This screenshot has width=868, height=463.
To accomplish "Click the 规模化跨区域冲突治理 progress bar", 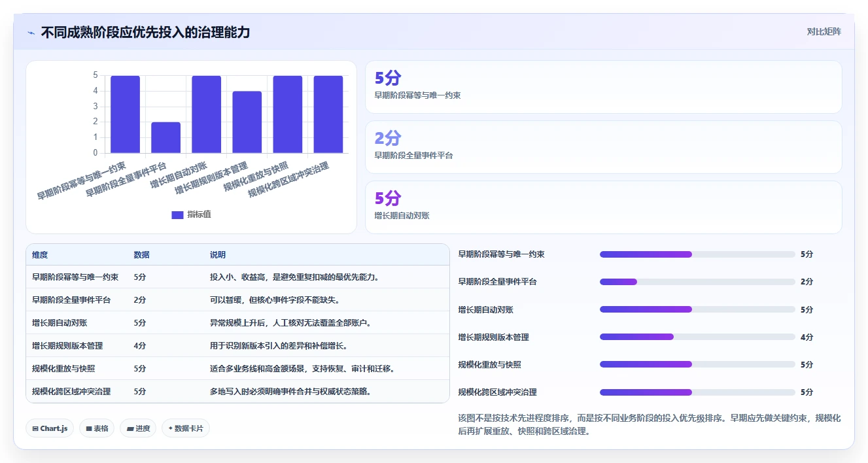I will (697, 392).
